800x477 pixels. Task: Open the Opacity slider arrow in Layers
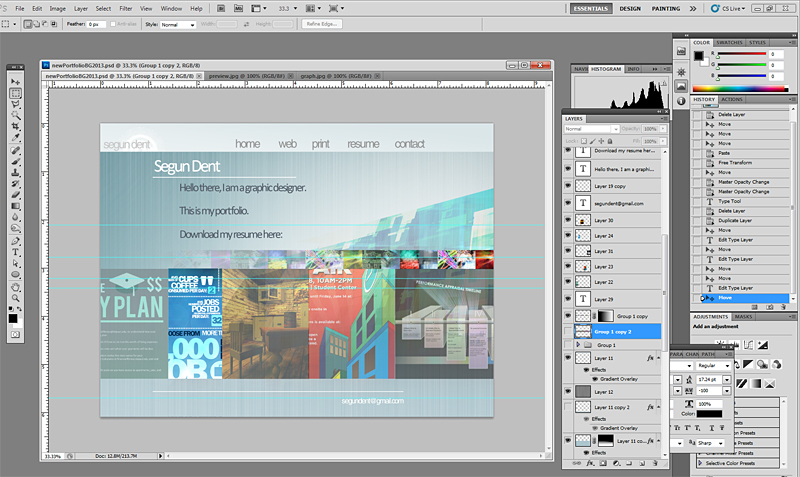point(663,129)
